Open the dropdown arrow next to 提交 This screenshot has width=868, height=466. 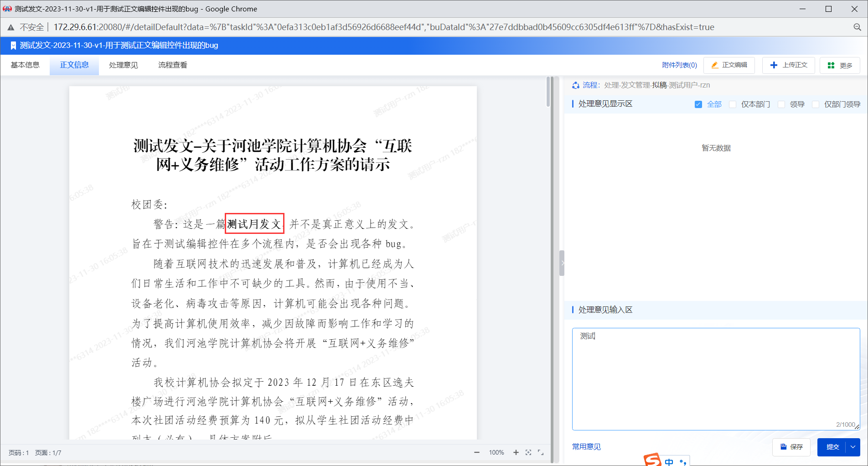(853, 447)
